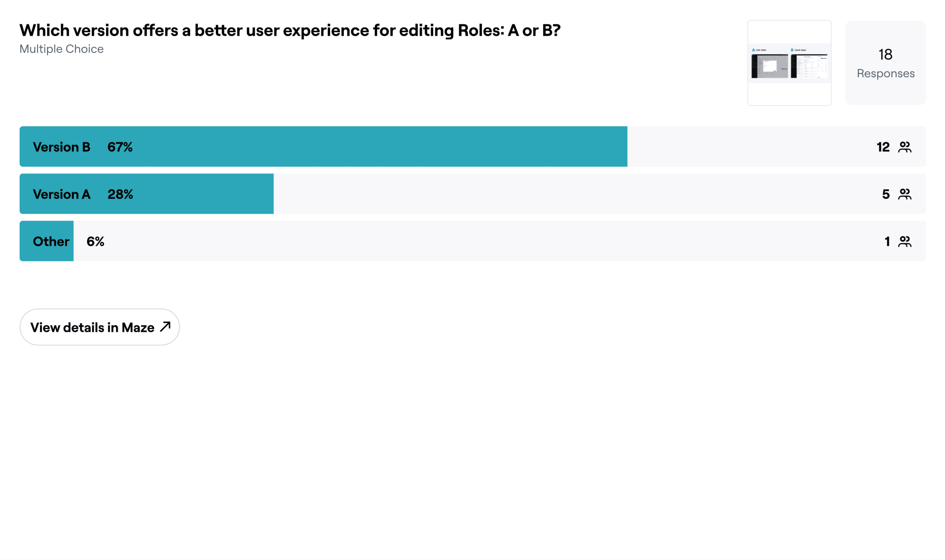Select the Version B result bar
This screenshot has width=945, height=560.
(x=473, y=146)
